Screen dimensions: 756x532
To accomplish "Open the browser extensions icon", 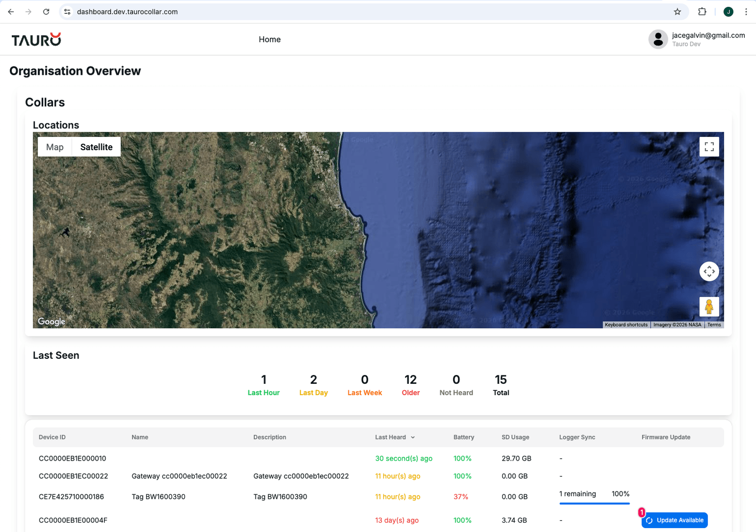I will [x=702, y=11].
